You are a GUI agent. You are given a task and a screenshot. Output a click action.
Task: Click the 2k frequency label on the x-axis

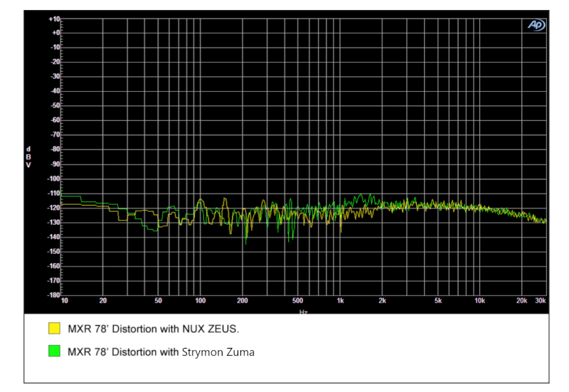click(x=382, y=301)
